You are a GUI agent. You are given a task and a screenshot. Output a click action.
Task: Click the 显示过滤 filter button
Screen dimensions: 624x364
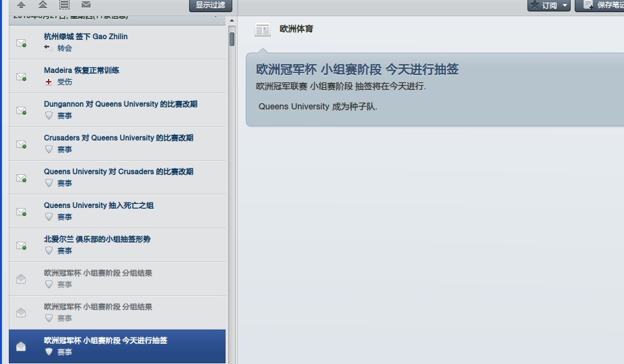tap(210, 5)
